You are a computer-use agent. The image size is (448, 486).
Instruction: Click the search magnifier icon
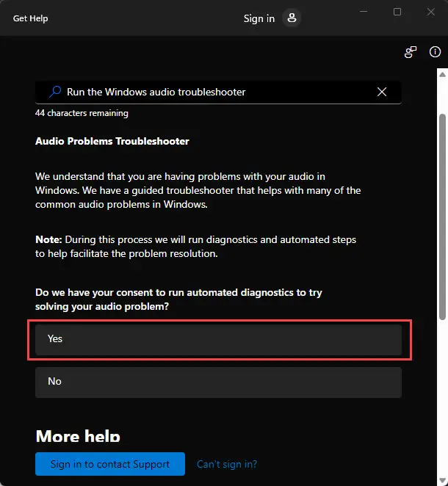coord(55,92)
